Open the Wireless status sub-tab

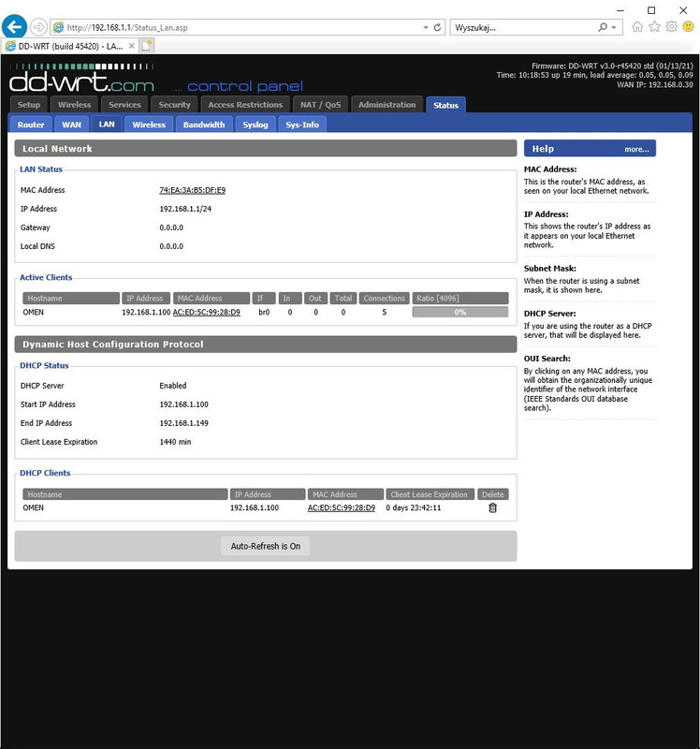point(149,125)
